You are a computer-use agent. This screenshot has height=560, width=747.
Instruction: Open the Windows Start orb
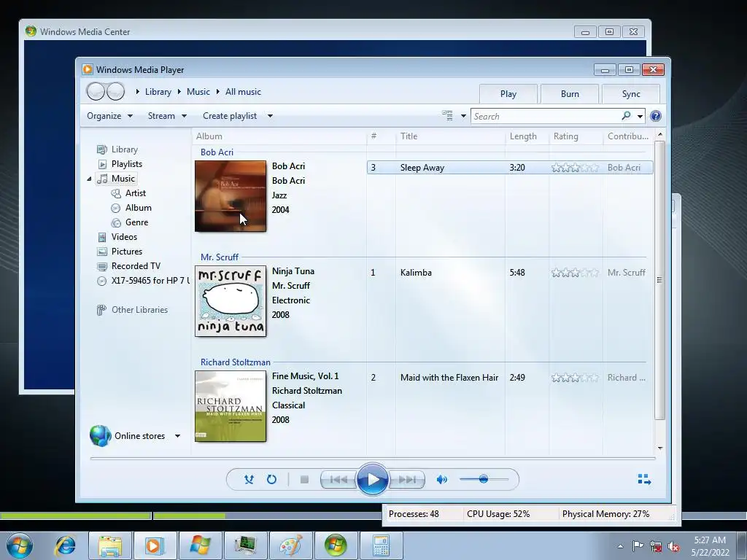[x=20, y=545]
